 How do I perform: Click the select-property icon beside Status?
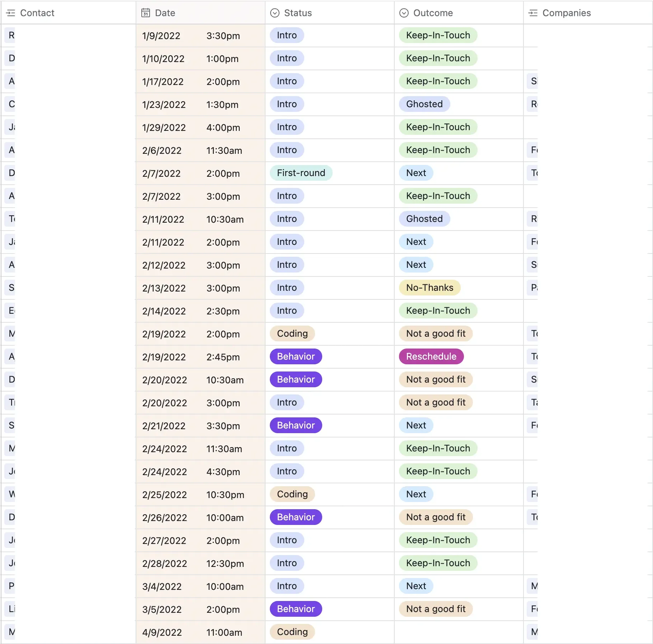(x=275, y=13)
